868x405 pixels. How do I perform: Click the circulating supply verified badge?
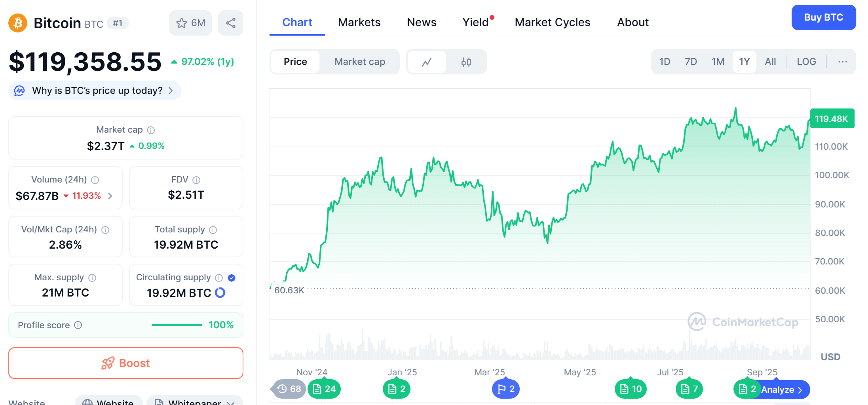pyautogui.click(x=232, y=278)
